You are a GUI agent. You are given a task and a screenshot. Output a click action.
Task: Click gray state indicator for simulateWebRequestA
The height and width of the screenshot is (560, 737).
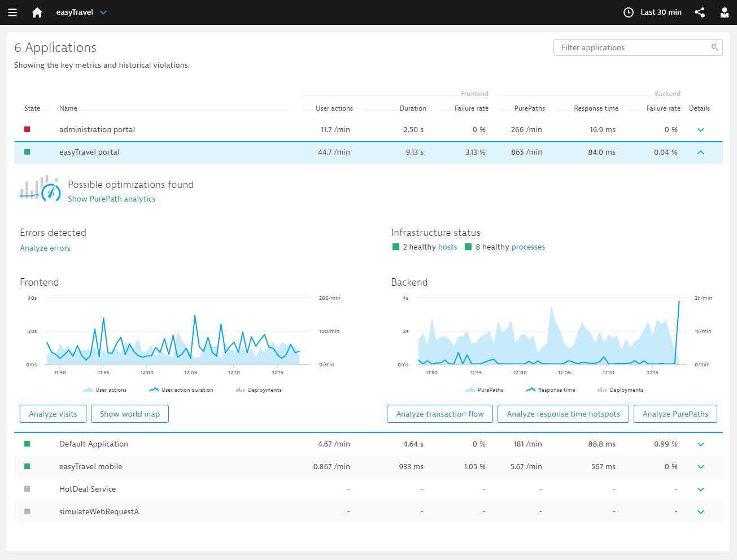[x=27, y=511]
